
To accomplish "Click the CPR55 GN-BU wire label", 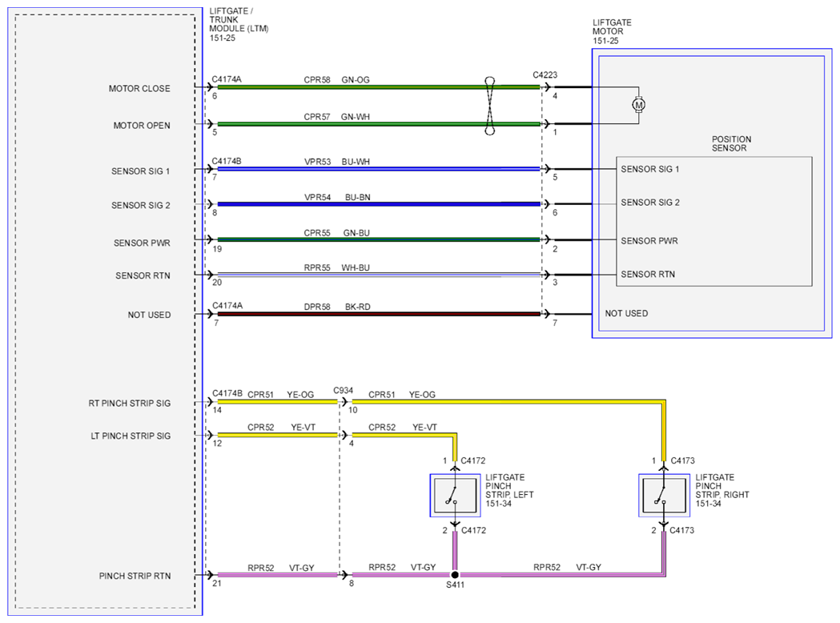I will 336,233.
